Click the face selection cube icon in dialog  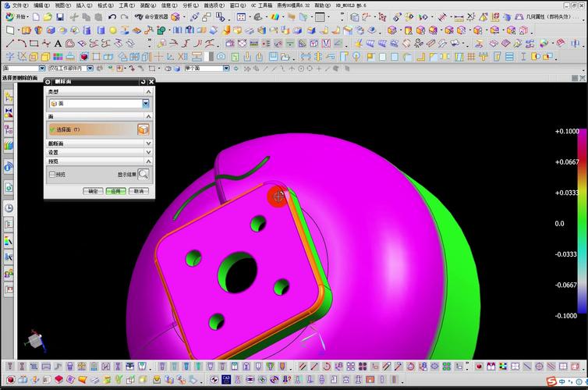(143, 129)
